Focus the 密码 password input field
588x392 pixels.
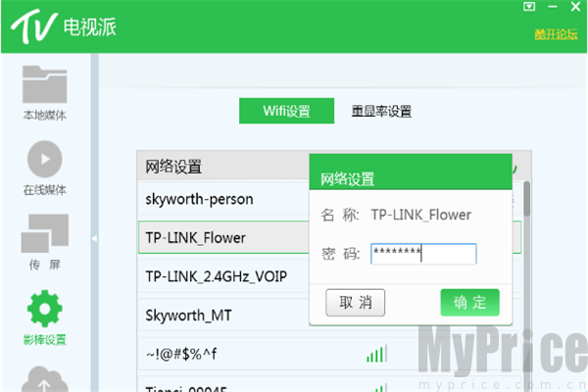click(423, 254)
